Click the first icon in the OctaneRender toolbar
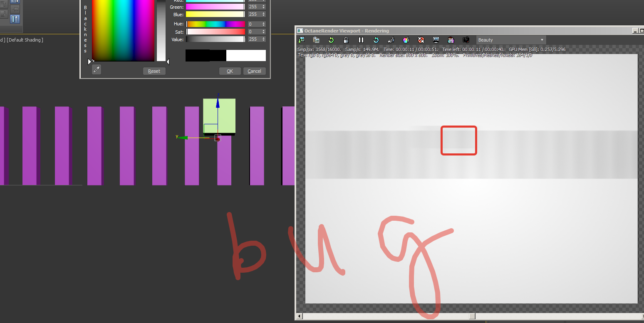 (302, 40)
